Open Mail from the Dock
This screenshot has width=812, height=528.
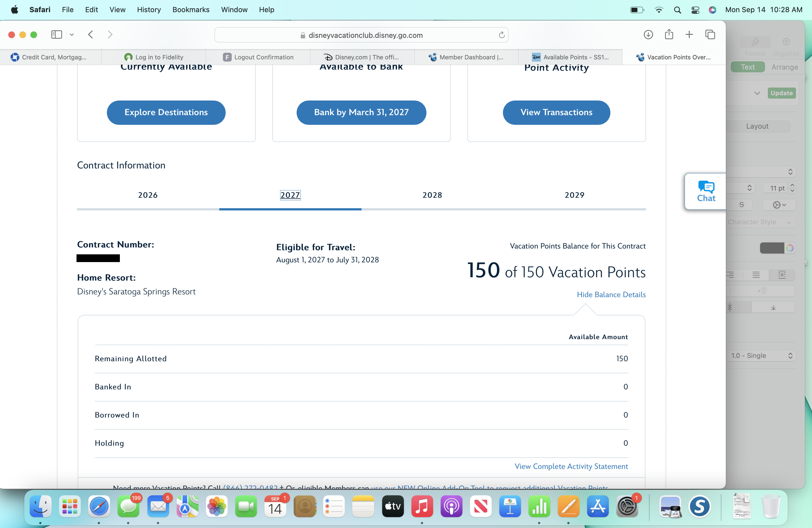tap(158, 506)
